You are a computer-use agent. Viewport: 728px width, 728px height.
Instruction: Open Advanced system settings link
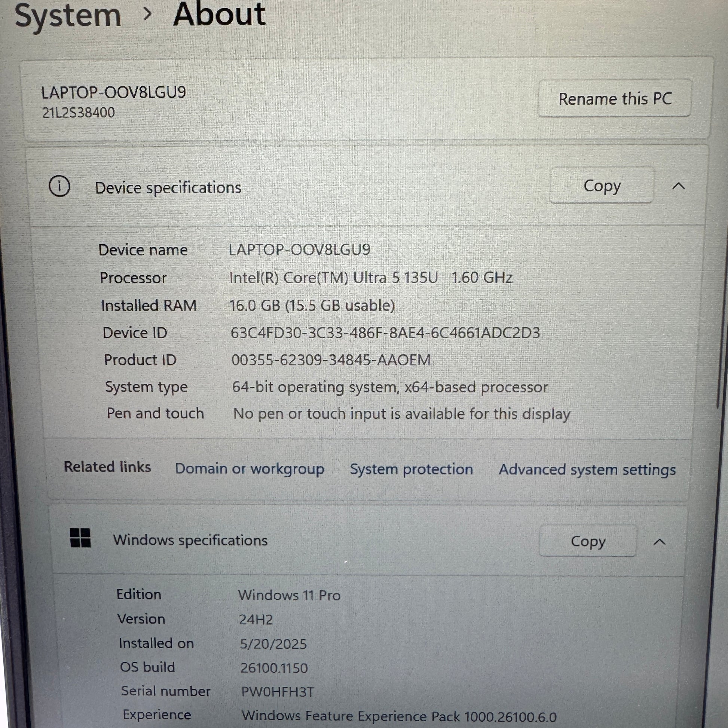click(587, 470)
